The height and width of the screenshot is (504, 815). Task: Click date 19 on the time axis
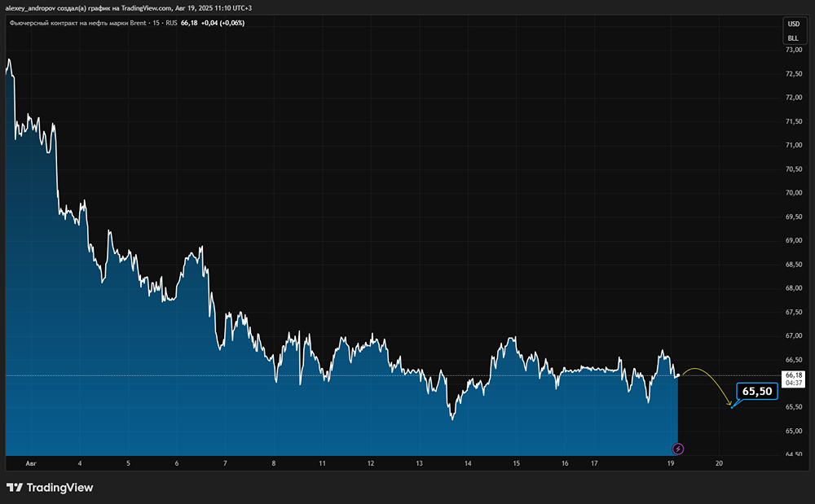670,463
